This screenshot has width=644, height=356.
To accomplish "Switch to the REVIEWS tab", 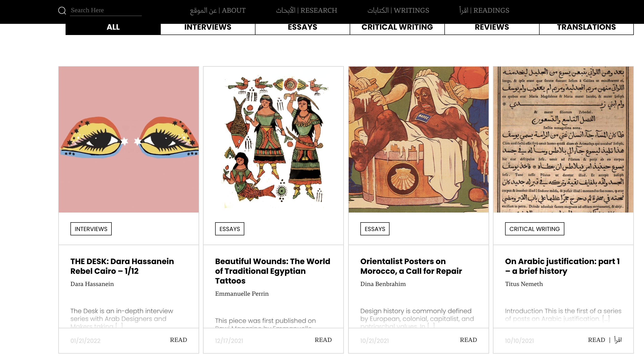I will (x=492, y=27).
